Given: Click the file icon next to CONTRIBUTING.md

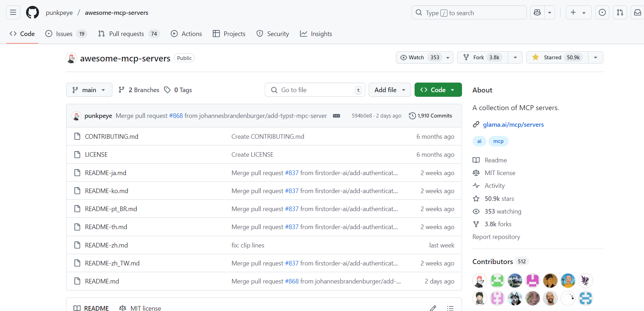Looking at the screenshot, I should [x=77, y=136].
